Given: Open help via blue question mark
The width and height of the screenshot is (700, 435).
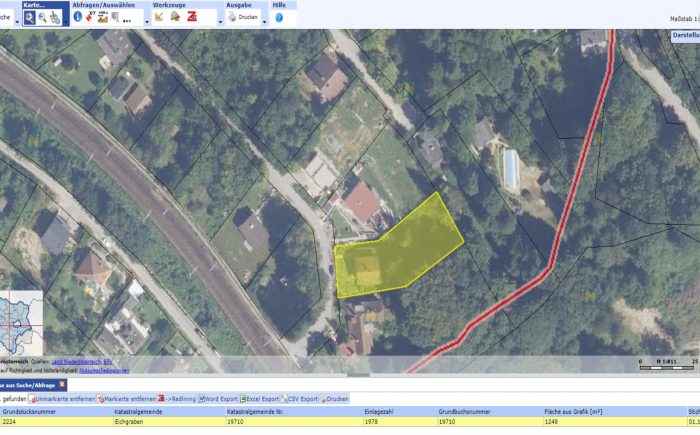Looking at the screenshot, I should pyautogui.click(x=279, y=17).
